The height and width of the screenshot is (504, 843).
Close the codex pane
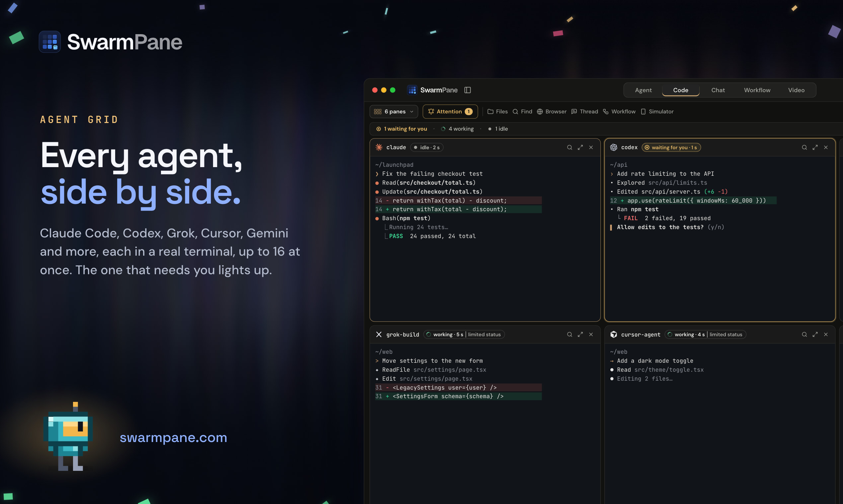click(826, 148)
